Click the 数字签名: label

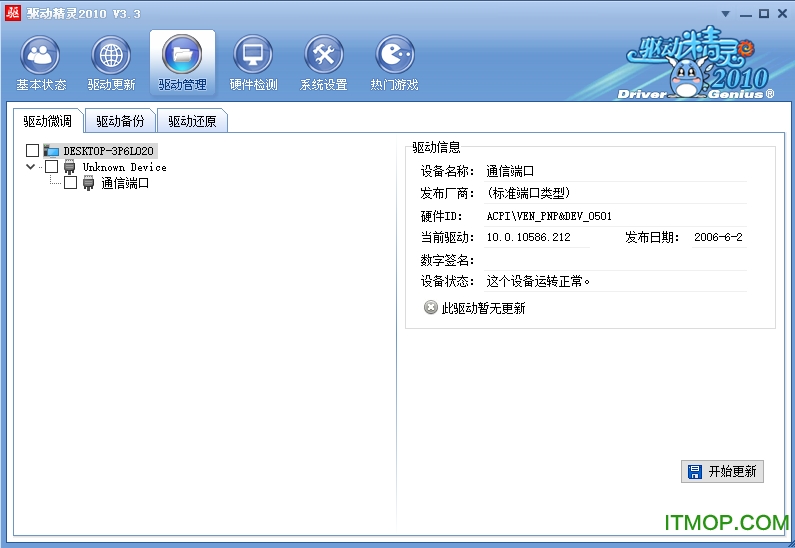tap(448, 260)
